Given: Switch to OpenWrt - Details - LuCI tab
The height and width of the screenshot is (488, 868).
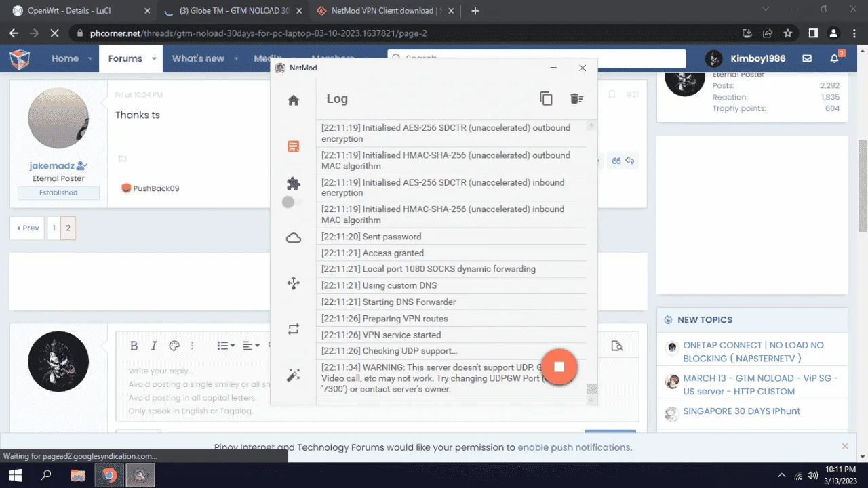Looking at the screenshot, I should point(79,11).
